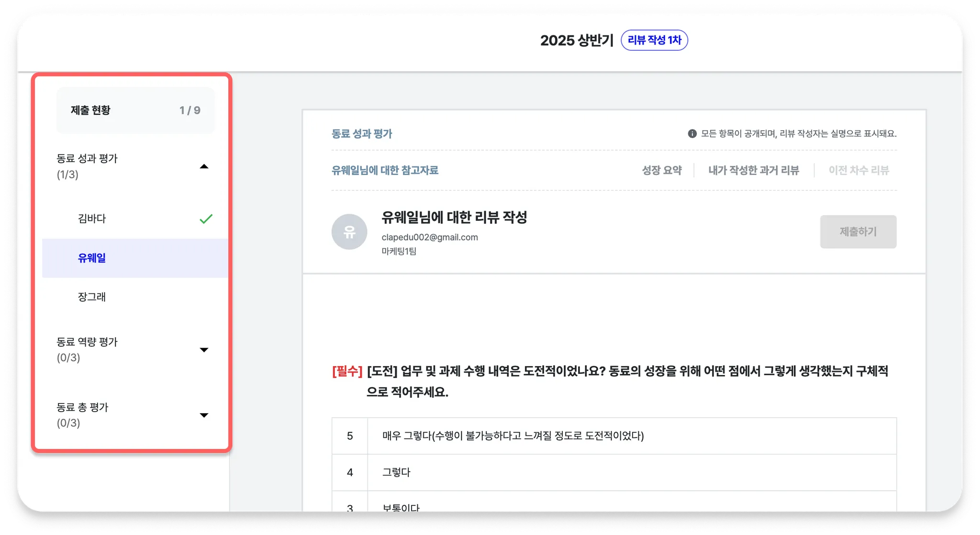Collapse the 동료 성과 평가 section arrow
The height and width of the screenshot is (535, 980).
[x=204, y=166]
